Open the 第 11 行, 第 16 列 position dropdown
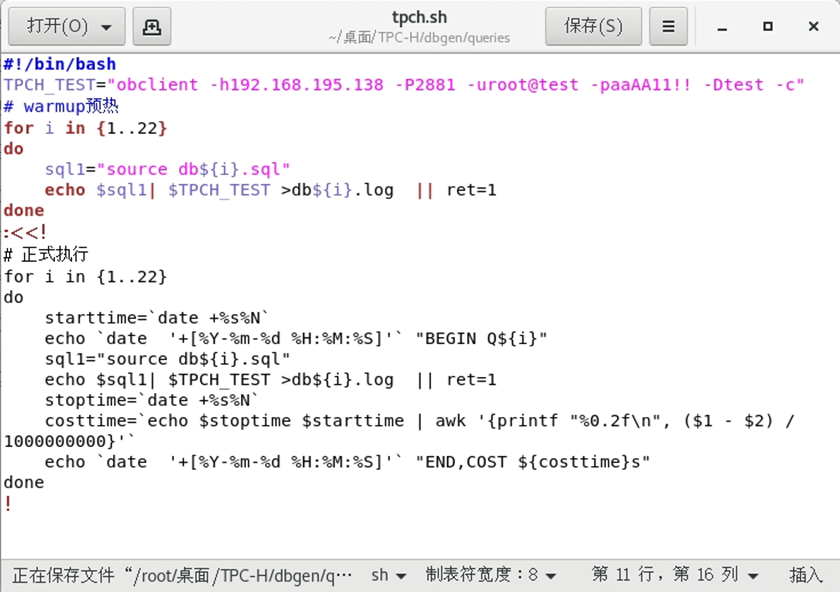Viewport: 840px width, 592px height. (675, 575)
